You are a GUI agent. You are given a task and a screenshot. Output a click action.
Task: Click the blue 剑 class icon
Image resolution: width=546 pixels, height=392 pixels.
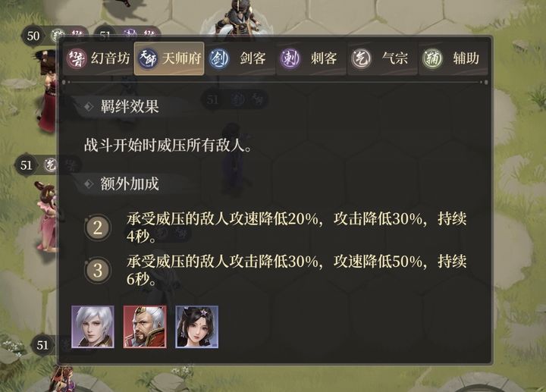[218, 58]
